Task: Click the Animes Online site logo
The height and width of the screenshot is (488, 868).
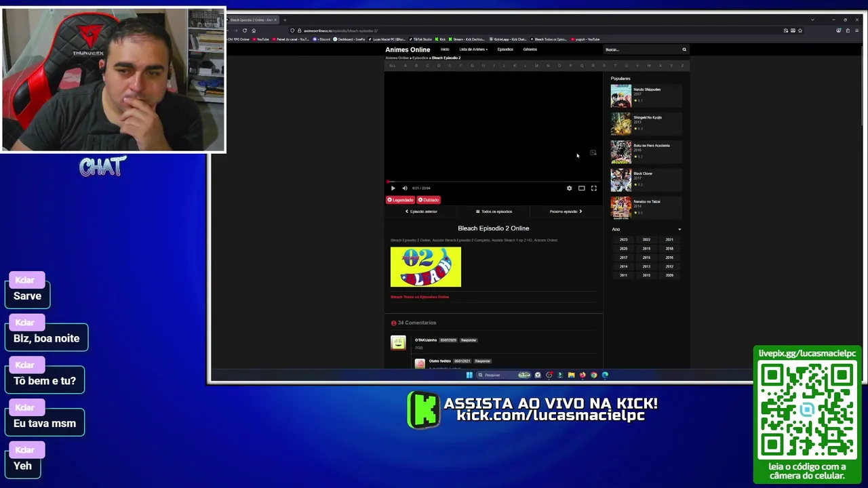Action: coord(408,49)
